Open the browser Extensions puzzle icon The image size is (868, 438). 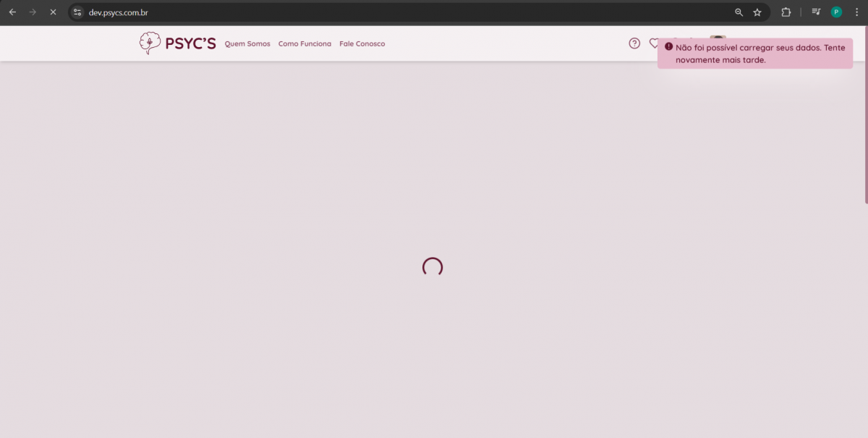click(786, 12)
